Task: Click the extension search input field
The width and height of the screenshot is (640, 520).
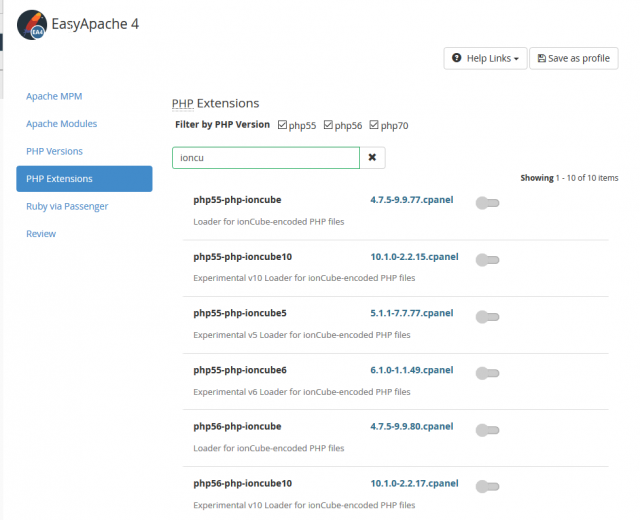Action: pyautogui.click(x=266, y=158)
